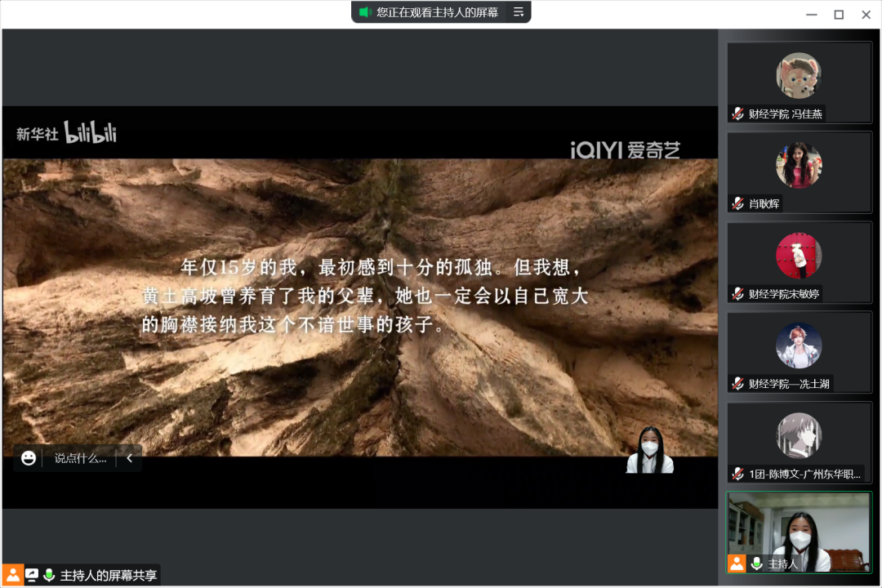Click the green speaker icon in the top banner
Image resolution: width=882 pixels, height=588 pixels.
[365, 11]
